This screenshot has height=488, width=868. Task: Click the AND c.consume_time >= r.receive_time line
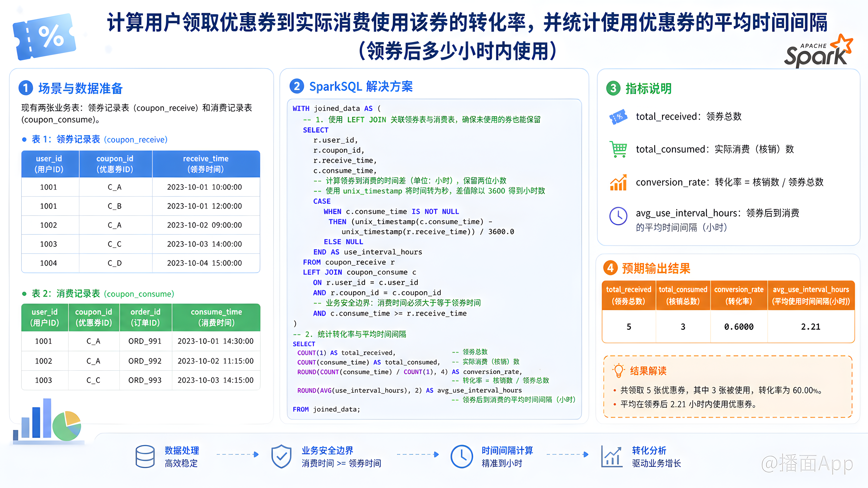[x=390, y=313]
